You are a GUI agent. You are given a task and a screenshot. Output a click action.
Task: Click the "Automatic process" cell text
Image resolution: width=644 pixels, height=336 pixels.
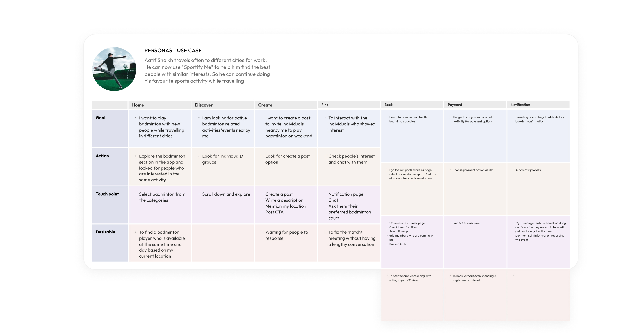(528, 170)
